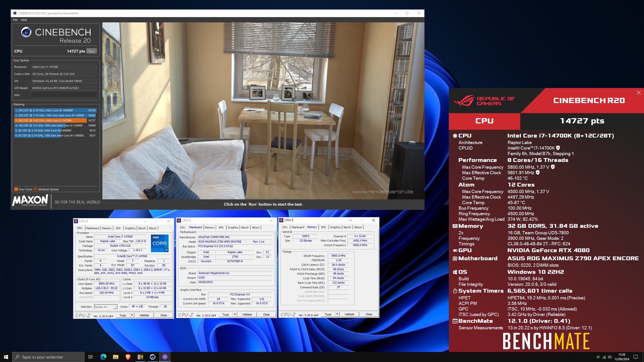The height and width of the screenshot is (362, 644).
Task: Open Task View from the taskbar
Action: 91,357
